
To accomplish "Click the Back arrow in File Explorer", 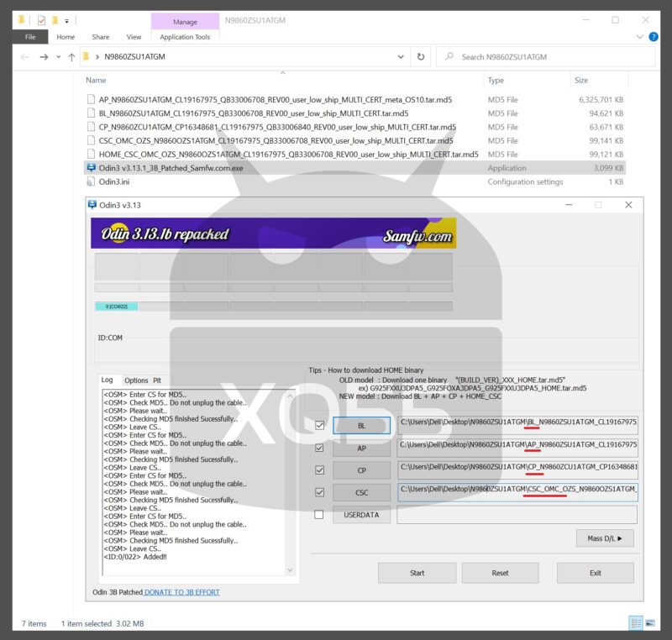I will (x=23, y=57).
